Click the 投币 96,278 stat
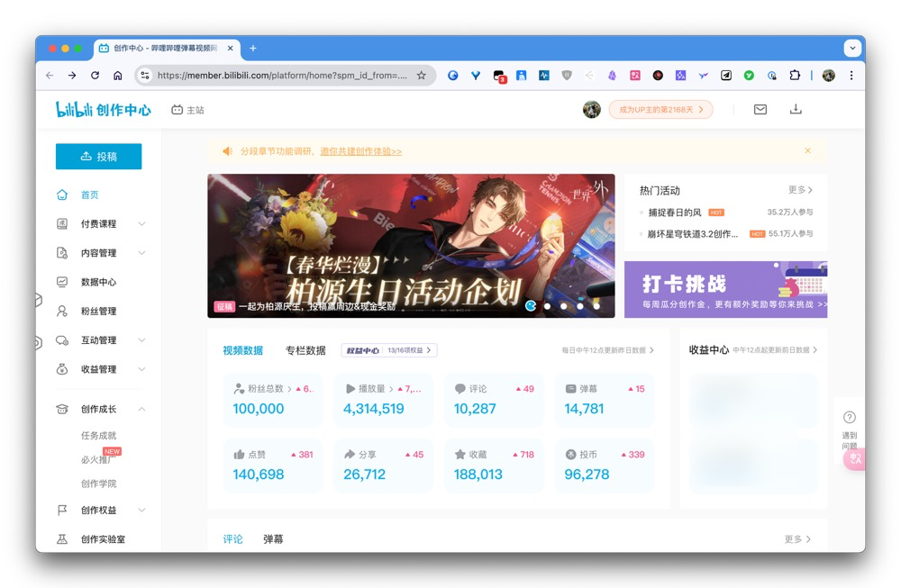The width and height of the screenshot is (901, 588). click(605, 466)
